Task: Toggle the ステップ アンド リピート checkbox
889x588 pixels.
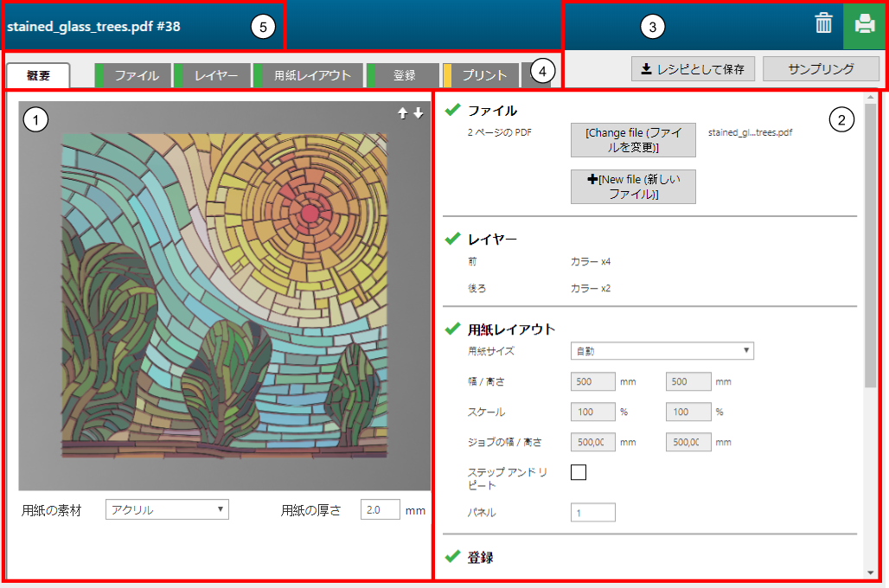Action: [579, 472]
